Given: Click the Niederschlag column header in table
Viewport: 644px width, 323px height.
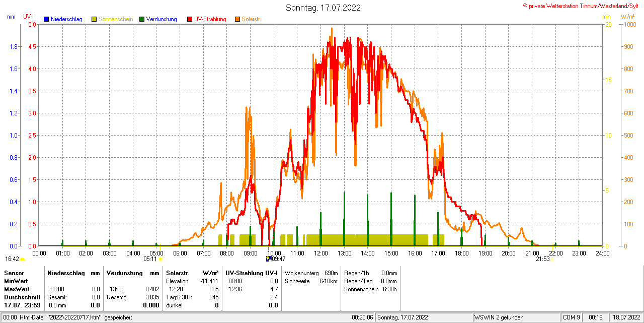Looking at the screenshot, I should pos(65,273).
